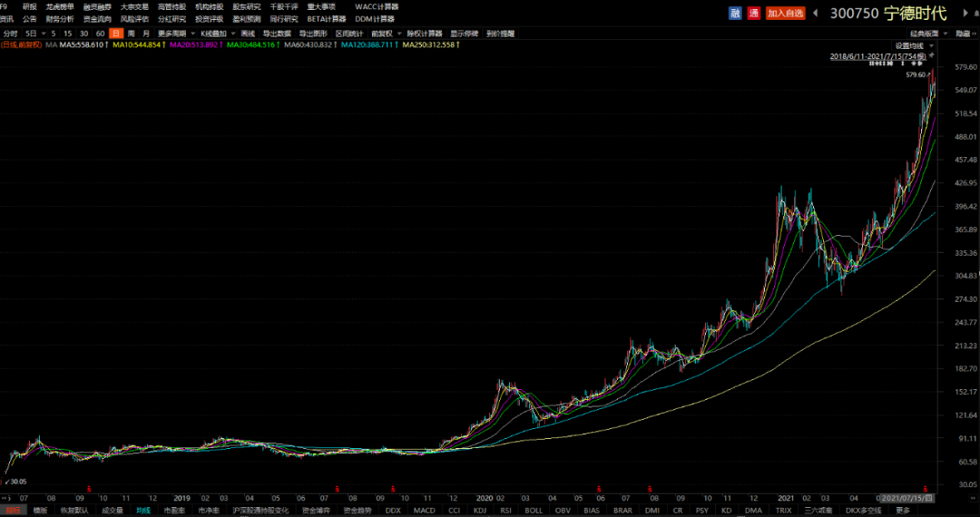
Task: Click the red S marker near June 2020
Action: click(600, 488)
